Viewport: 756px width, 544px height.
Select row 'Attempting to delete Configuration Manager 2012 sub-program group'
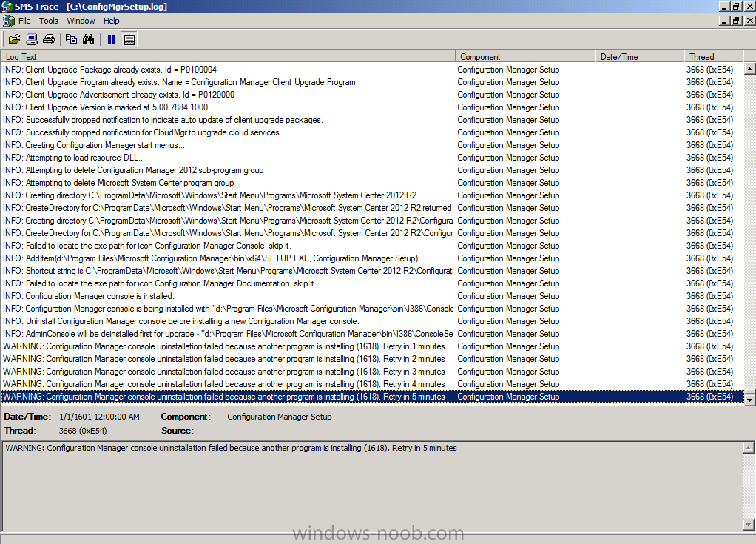click(372, 169)
